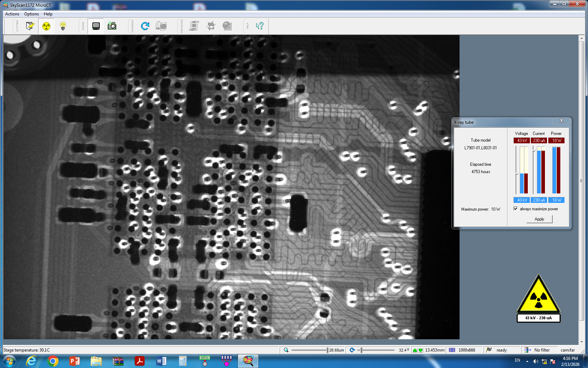The height and width of the screenshot is (368, 588).
Task: Toggle the video image monitor icon
Action: tap(96, 26)
